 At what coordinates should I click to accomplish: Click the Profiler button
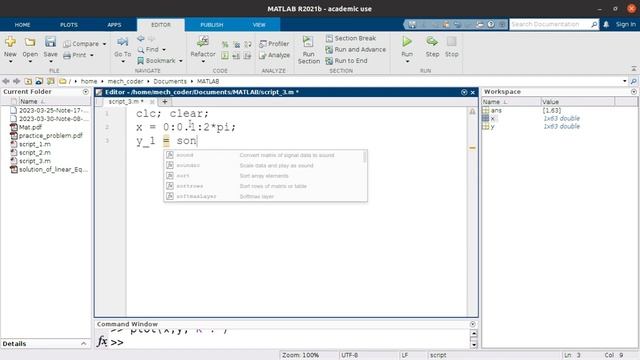pos(274,44)
